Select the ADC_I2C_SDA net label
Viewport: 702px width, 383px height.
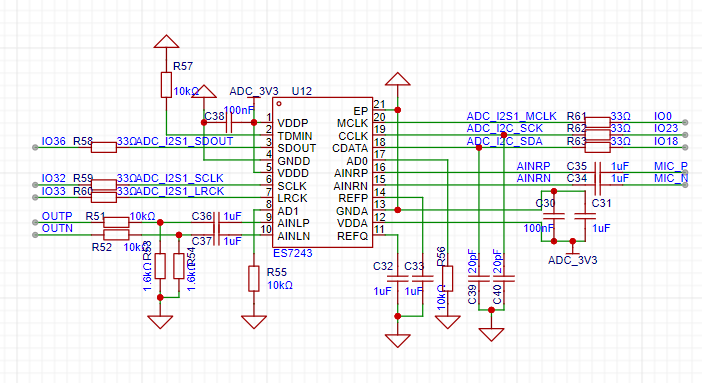pyautogui.click(x=505, y=142)
